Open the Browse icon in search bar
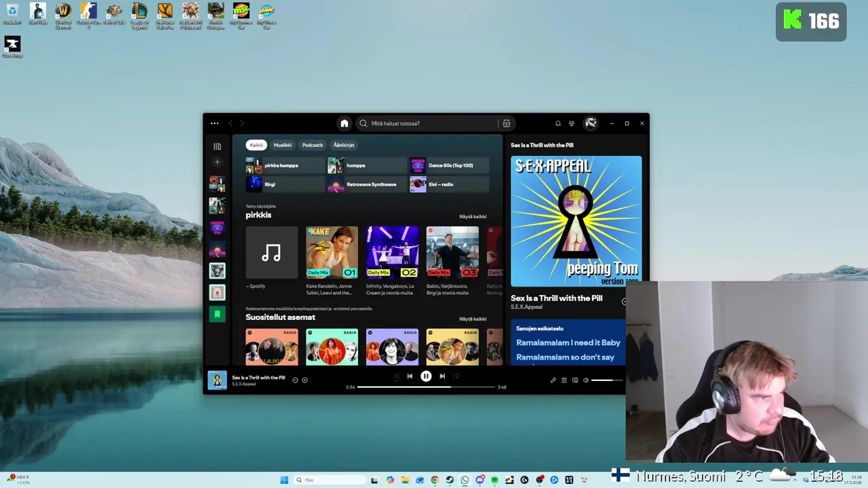868x488 pixels. [506, 123]
